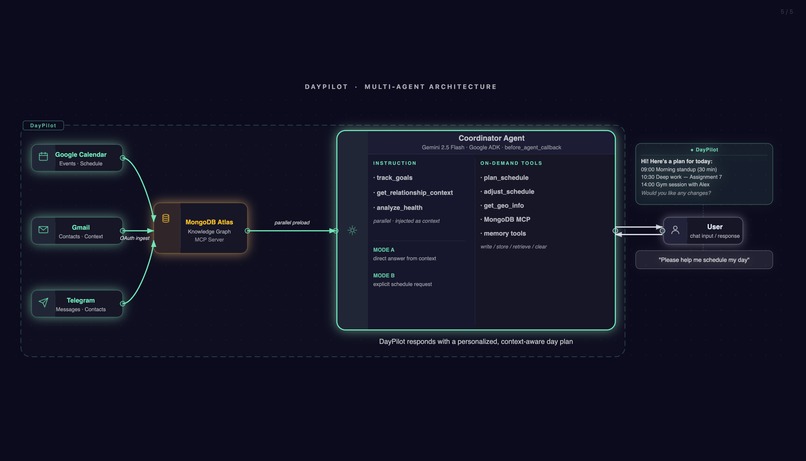Click the 'MCP Server' subtitle
Viewport: 806px width, 461px height.
(x=209, y=239)
